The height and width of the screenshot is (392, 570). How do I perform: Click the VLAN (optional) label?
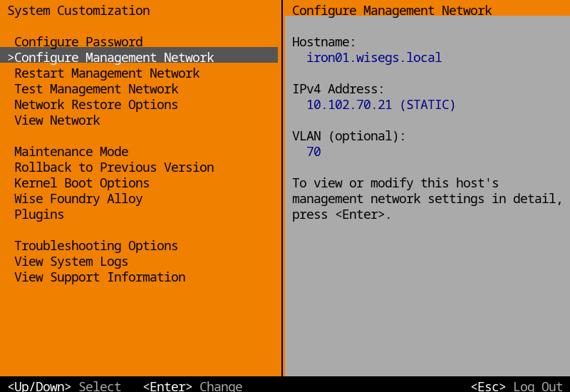pos(348,136)
